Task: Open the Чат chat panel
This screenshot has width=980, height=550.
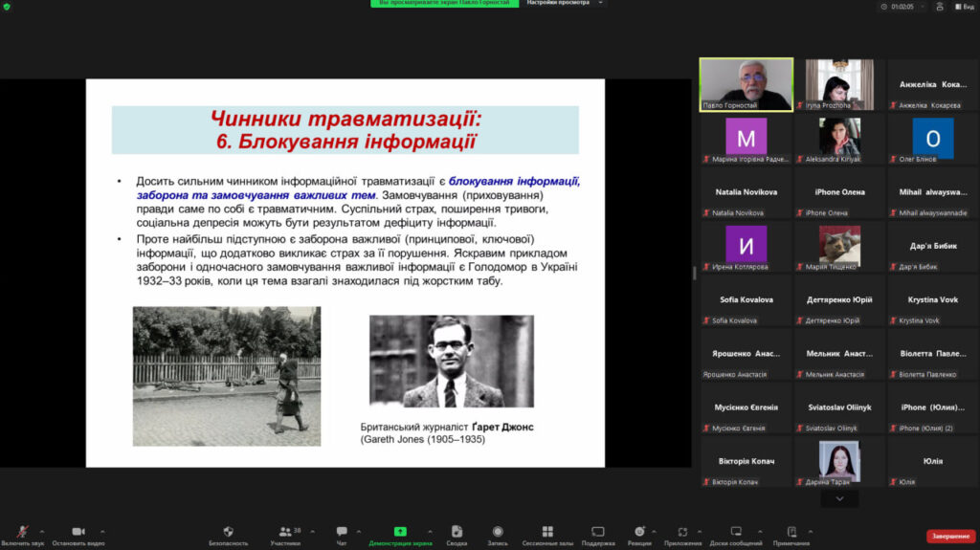Action: [342, 532]
